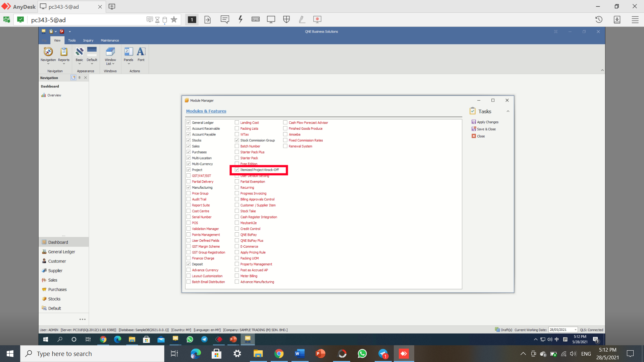Select the Basic appearance icon
The height and width of the screenshot is (362, 644).
79,52
